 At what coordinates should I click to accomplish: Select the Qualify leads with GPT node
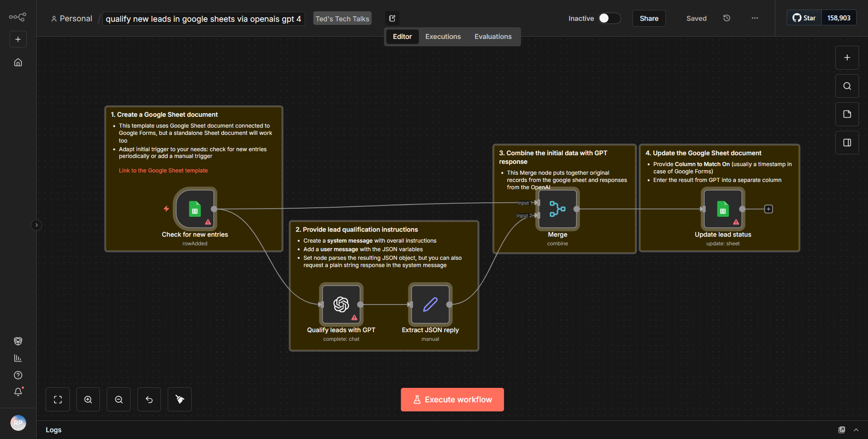341,305
